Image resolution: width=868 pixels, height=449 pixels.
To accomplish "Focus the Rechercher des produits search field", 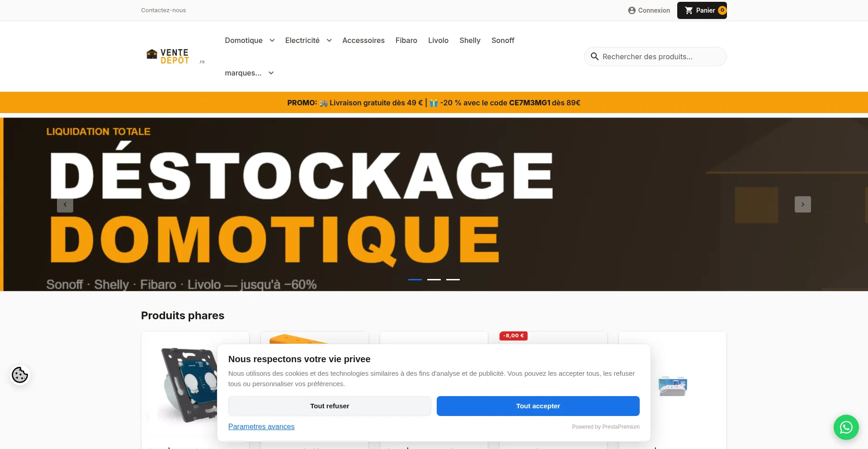I will pyautogui.click(x=656, y=57).
